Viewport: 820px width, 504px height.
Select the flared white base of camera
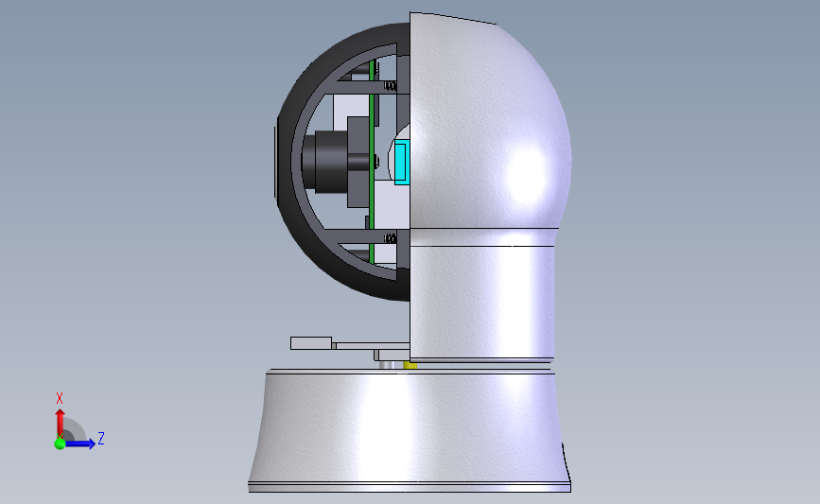(410, 429)
